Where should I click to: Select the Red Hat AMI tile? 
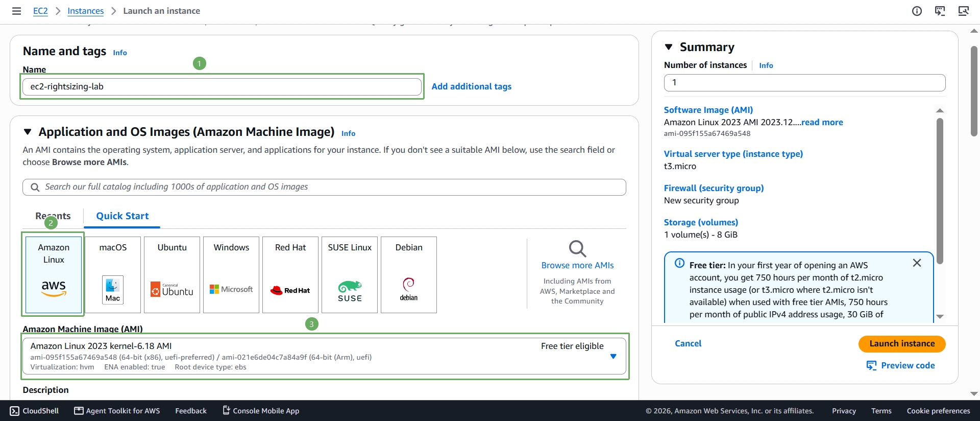(290, 275)
